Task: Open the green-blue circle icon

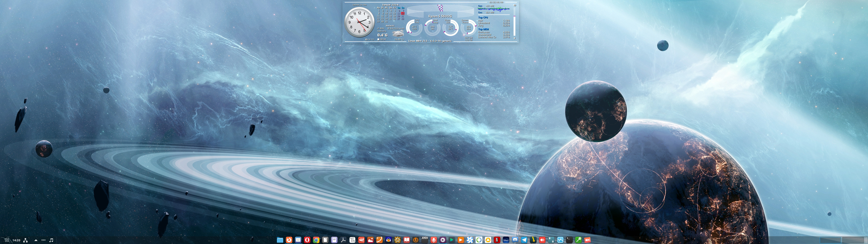Action: tap(479, 240)
